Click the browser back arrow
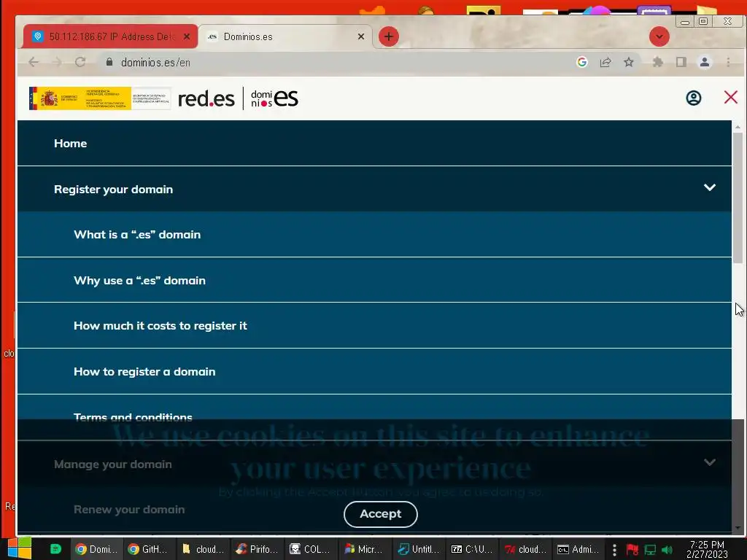The image size is (747, 560). click(x=34, y=62)
